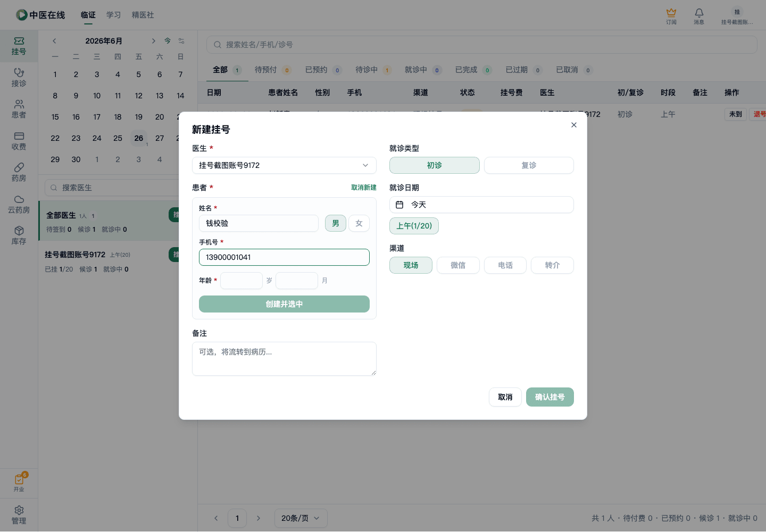Screen dimensions: 766x532
Task: Click the 年龄 岁 input field
Action: [x=242, y=281]
